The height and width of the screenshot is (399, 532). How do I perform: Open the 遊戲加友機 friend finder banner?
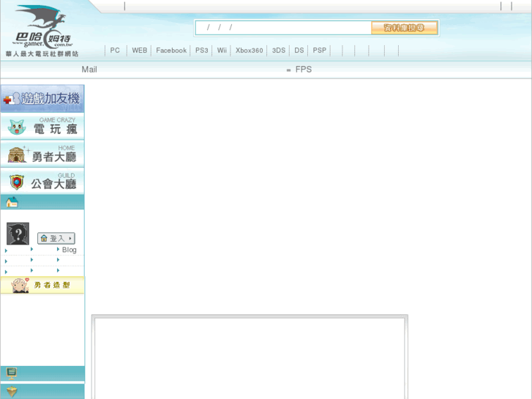click(42, 98)
